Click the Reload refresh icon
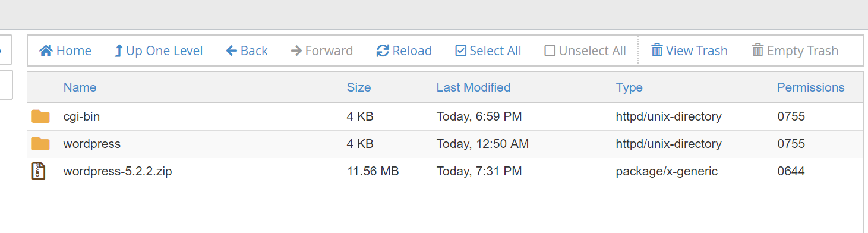Screen dimensions: 868x233 383,51
